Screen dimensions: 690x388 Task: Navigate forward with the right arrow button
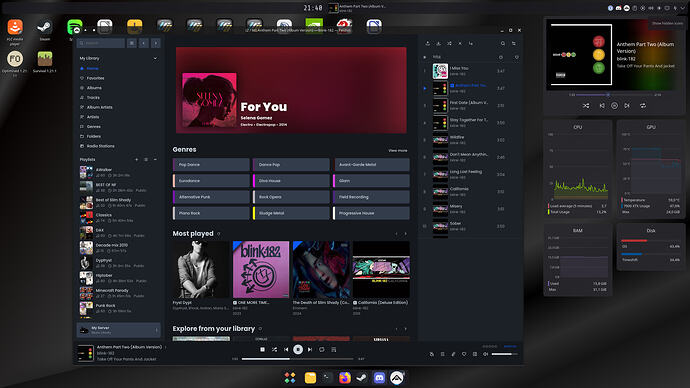[156, 43]
